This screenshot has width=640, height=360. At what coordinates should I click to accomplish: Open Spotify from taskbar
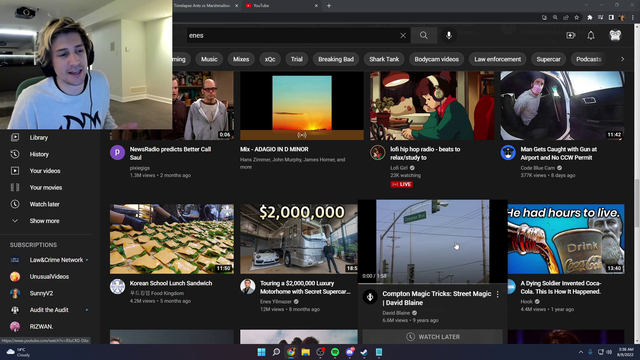point(335,352)
